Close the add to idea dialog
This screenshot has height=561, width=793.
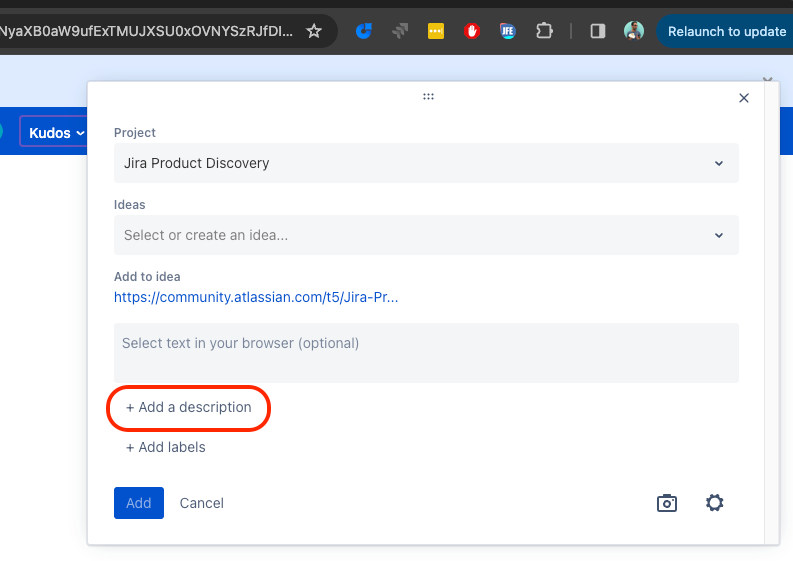[x=743, y=98]
